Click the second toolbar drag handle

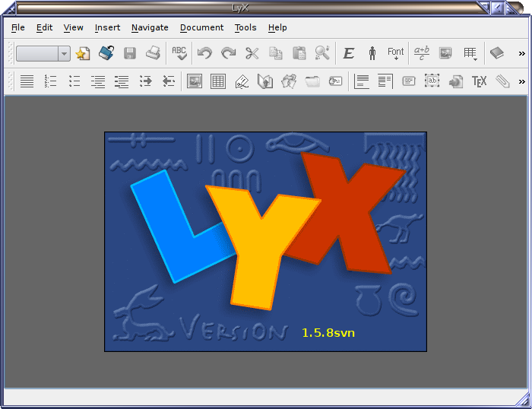pyautogui.click(x=10, y=81)
